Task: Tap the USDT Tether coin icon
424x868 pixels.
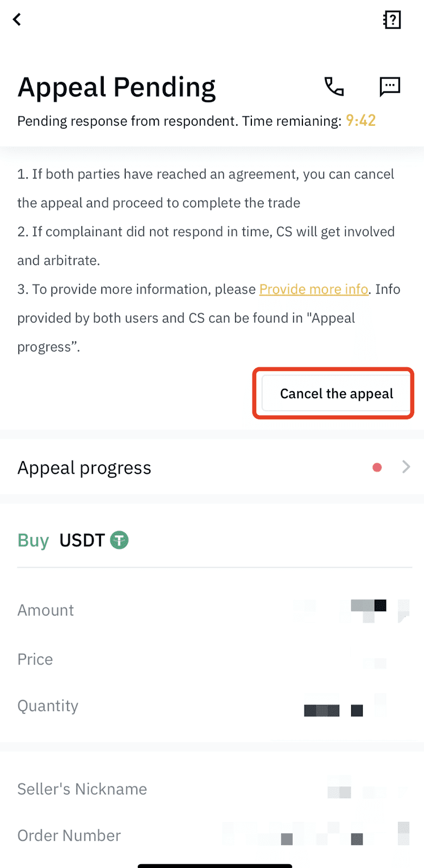Action: 119,540
